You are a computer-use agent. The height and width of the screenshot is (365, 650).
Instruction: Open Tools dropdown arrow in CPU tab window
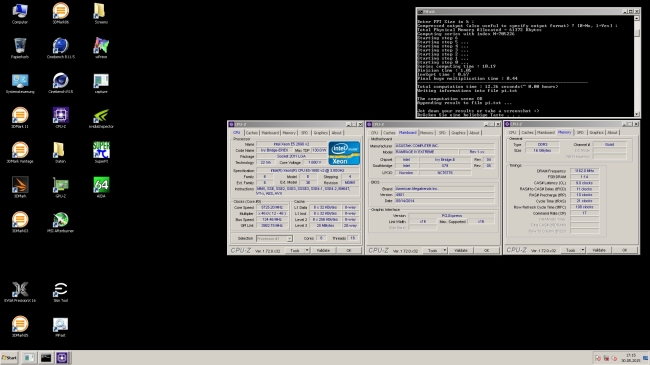[x=307, y=251]
